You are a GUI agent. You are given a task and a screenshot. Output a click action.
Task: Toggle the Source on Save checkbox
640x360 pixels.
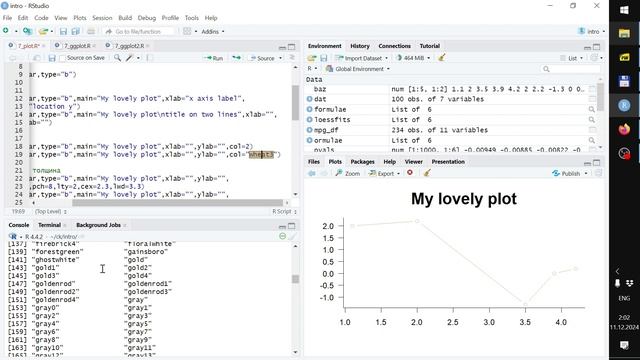coord(62,58)
